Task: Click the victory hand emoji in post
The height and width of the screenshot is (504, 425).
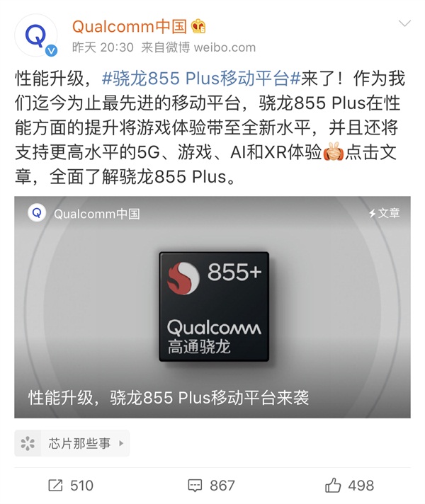Action: pyautogui.click(x=333, y=151)
